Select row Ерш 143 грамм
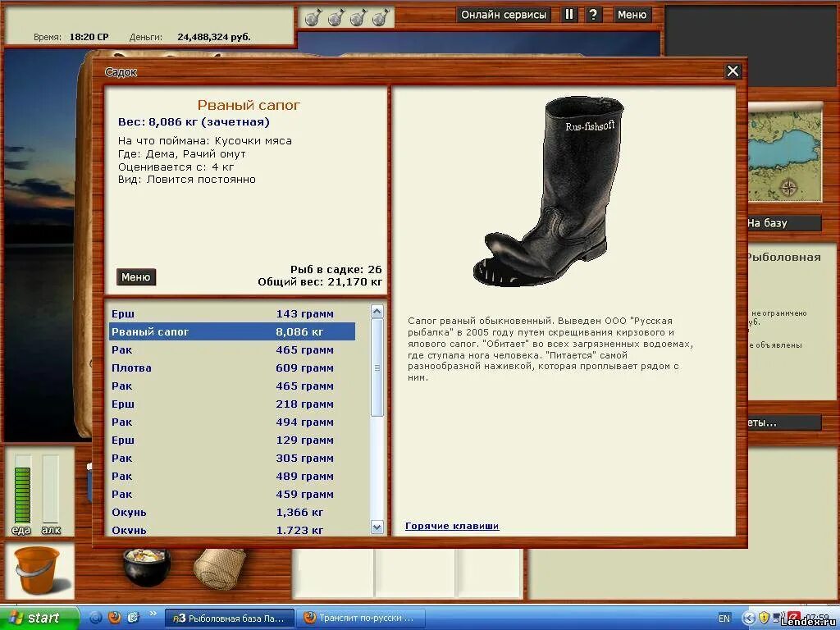This screenshot has width=840, height=630. 232,314
